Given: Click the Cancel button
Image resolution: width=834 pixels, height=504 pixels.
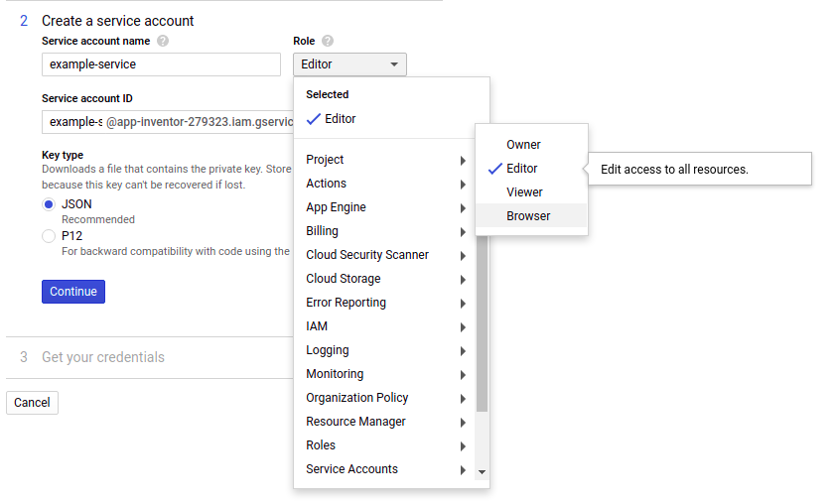Looking at the screenshot, I should (x=32, y=403).
